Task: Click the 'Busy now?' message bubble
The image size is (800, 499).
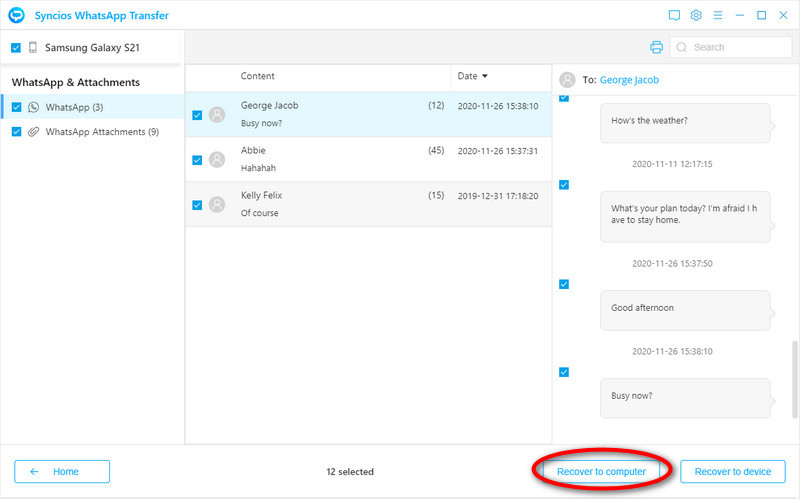Action: point(685,398)
